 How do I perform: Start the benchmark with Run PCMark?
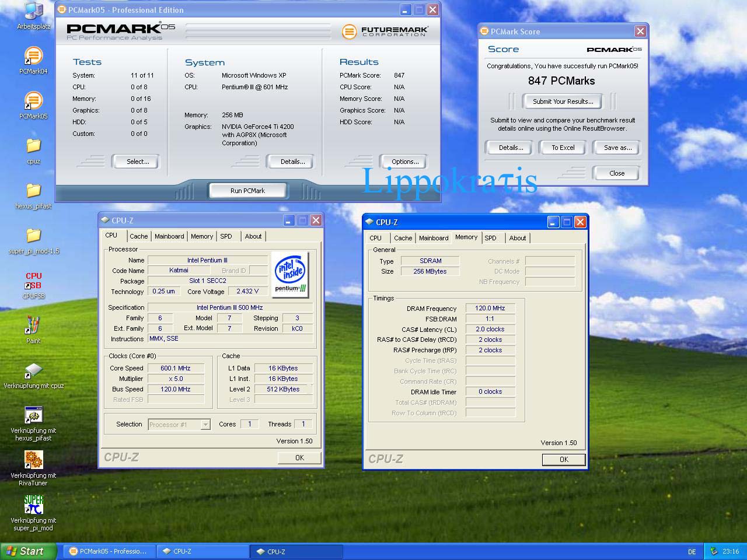(247, 191)
